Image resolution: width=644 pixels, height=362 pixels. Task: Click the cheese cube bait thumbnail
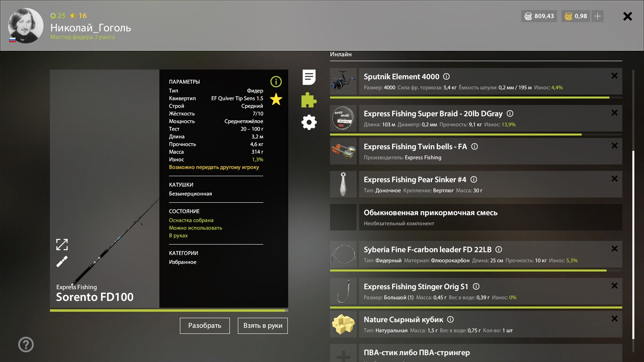343,324
